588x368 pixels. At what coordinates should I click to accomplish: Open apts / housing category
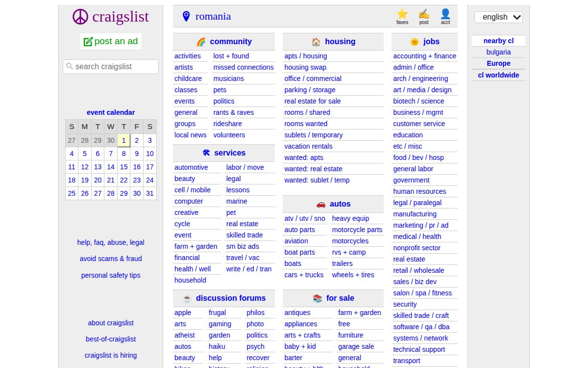pos(306,56)
